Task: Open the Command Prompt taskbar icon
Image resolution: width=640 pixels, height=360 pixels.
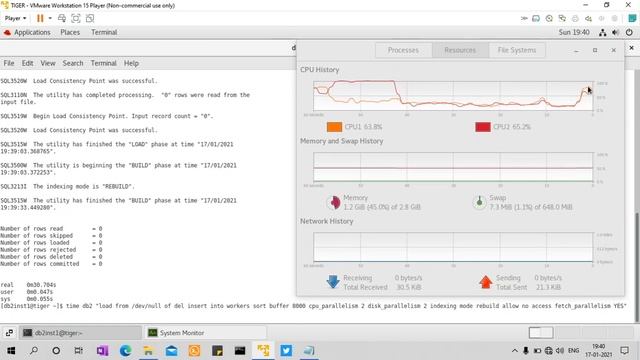Action: point(240,351)
